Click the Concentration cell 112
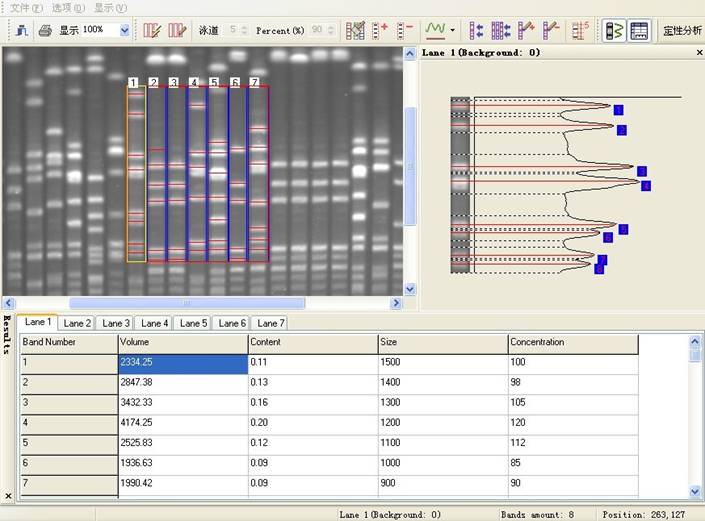Screen dimensions: 705x521 point(573,444)
